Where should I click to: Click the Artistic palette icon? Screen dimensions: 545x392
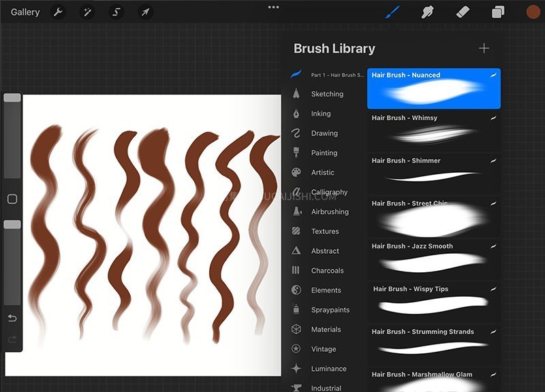296,172
